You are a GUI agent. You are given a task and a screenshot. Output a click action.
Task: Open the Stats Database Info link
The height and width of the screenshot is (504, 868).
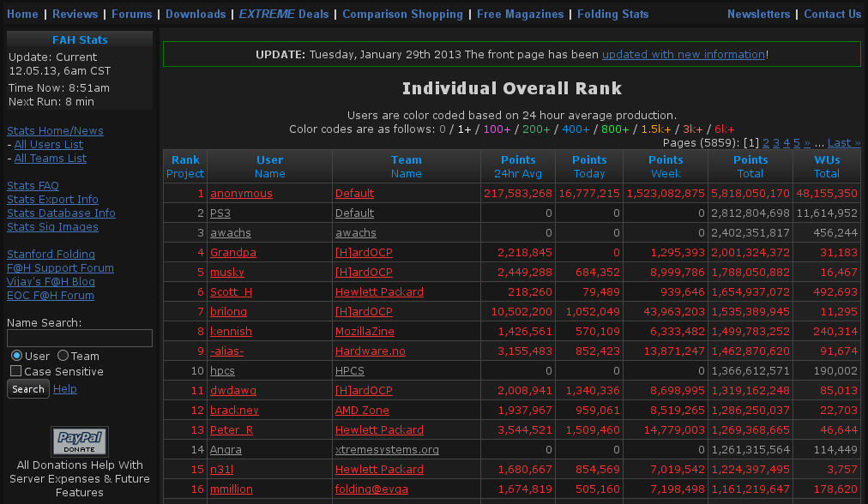coord(62,213)
